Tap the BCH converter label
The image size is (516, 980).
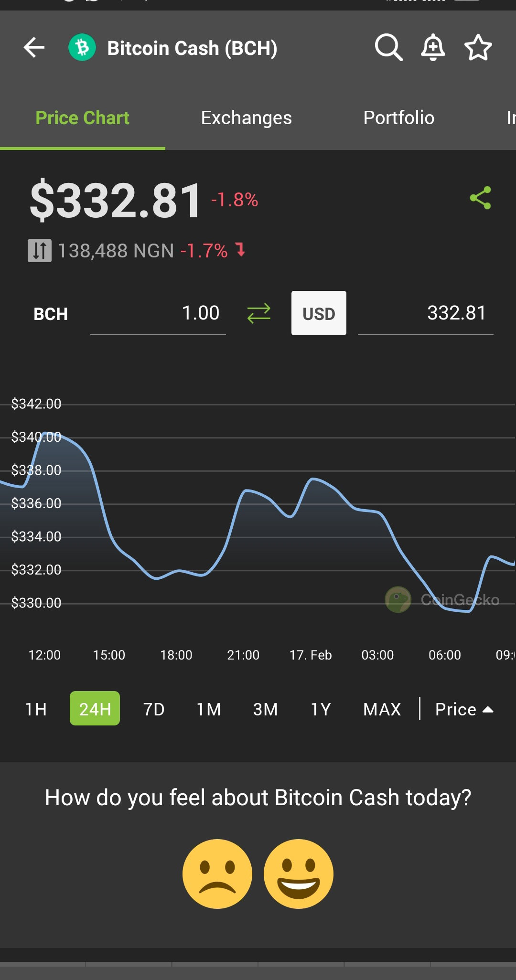click(51, 314)
